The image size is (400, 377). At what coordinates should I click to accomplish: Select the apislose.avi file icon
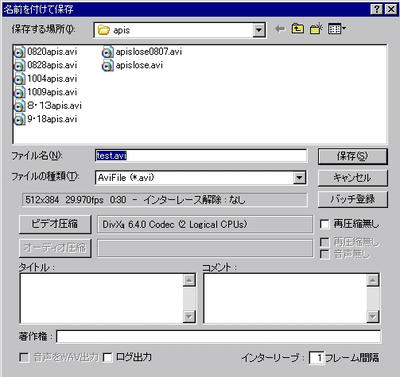tap(108, 66)
